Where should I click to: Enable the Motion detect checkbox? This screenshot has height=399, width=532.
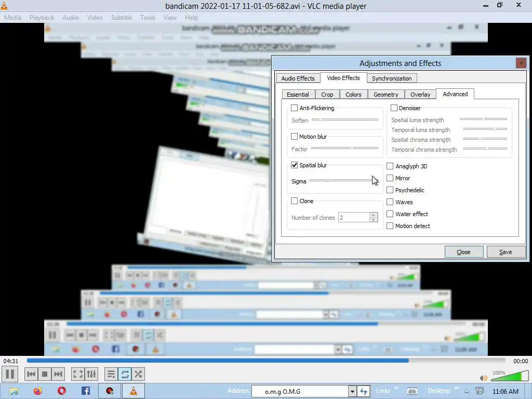click(x=390, y=225)
